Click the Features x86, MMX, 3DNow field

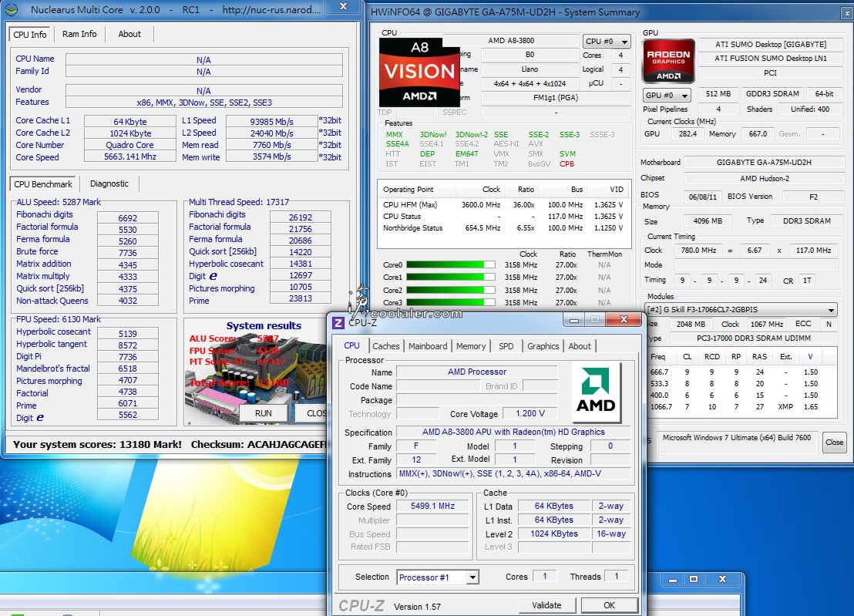pyautogui.click(x=203, y=103)
